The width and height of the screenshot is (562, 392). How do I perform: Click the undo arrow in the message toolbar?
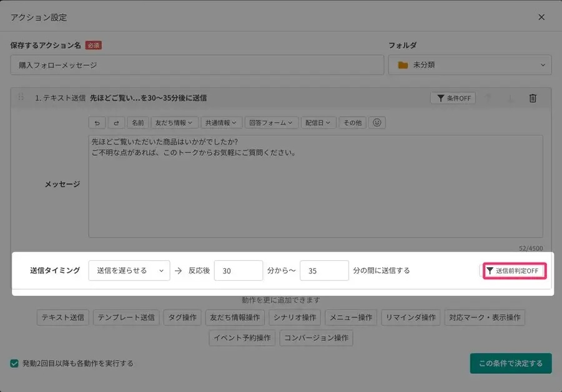tap(97, 122)
